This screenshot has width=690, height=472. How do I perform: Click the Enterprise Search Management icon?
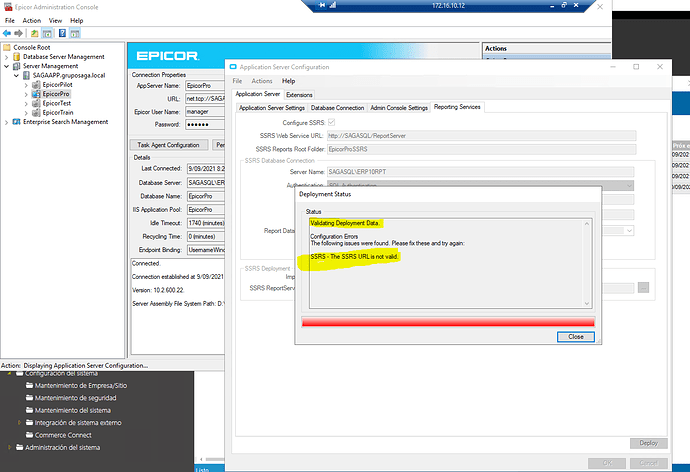click(x=17, y=122)
